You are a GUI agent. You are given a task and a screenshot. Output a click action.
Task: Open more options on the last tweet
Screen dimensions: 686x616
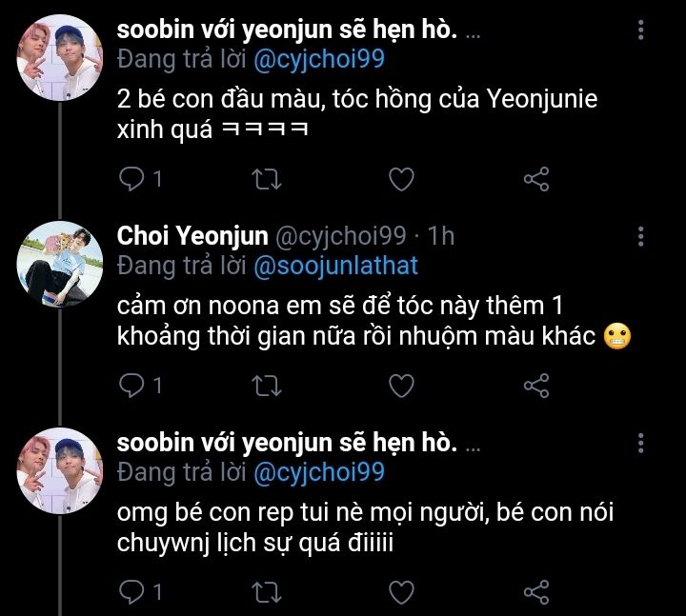[x=641, y=443]
